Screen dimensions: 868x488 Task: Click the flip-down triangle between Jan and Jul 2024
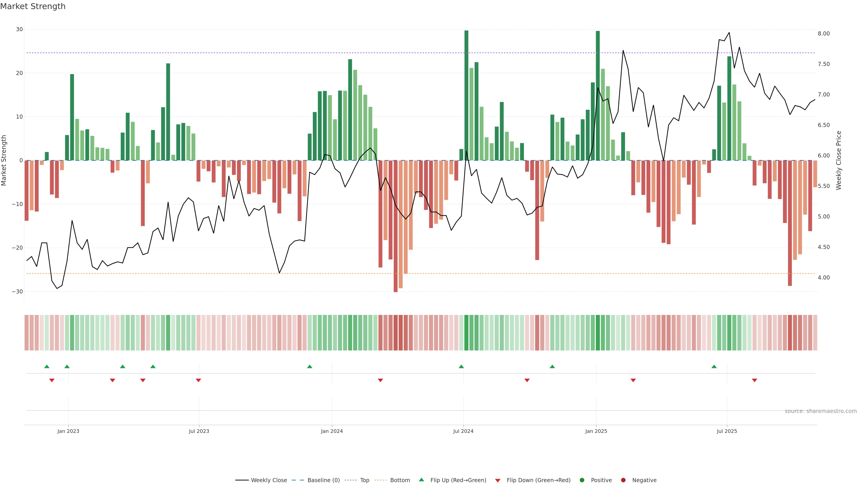click(x=380, y=380)
